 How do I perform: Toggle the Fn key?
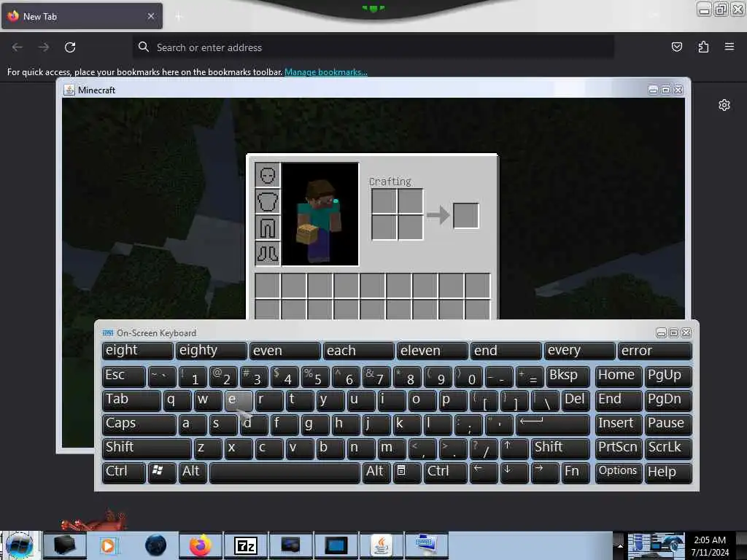pyautogui.click(x=575, y=472)
